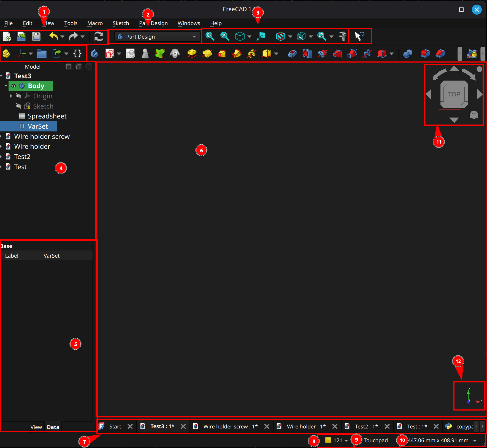Open the Macro menu
This screenshot has height=448, width=487.
pyautogui.click(x=95, y=23)
